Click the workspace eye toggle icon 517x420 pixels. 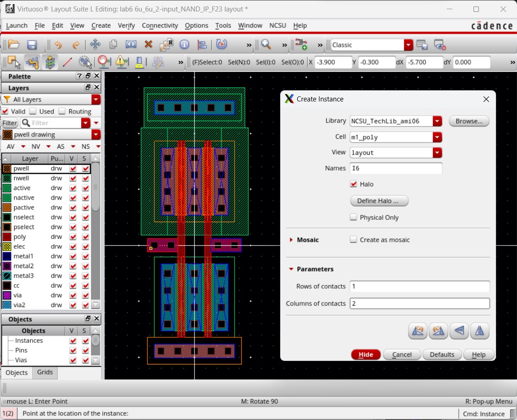point(440,45)
